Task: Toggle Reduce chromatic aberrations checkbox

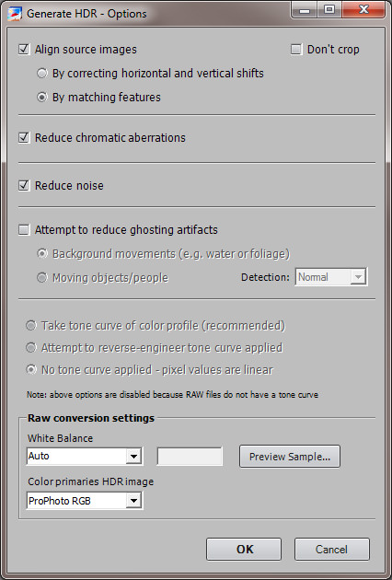Action: [24, 137]
